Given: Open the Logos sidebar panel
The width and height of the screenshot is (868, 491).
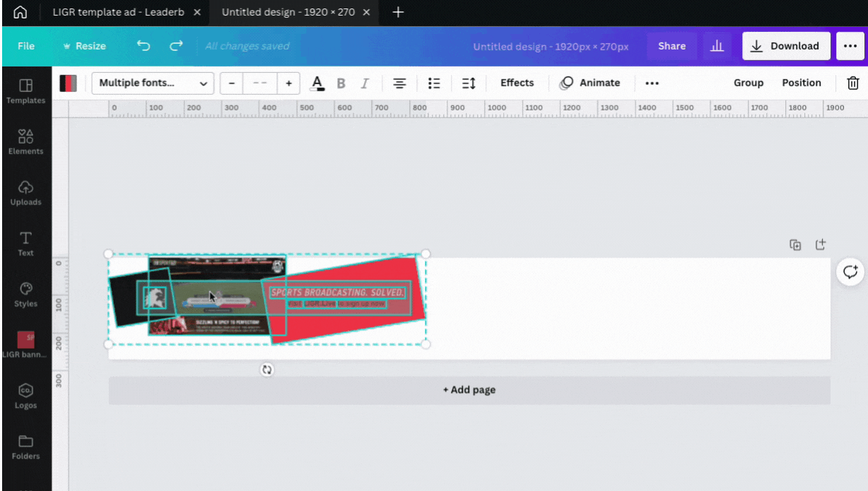Looking at the screenshot, I should pyautogui.click(x=25, y=397).
